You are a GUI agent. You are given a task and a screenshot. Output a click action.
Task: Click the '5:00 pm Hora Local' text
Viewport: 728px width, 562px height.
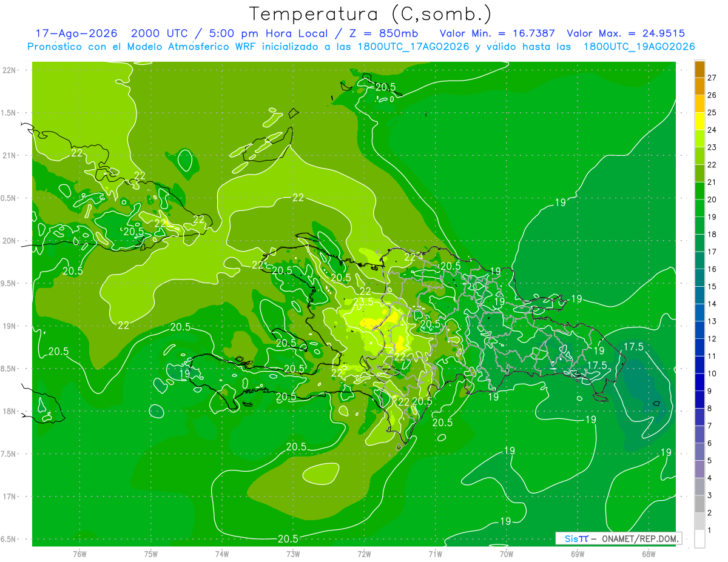(x=269, y=33)
